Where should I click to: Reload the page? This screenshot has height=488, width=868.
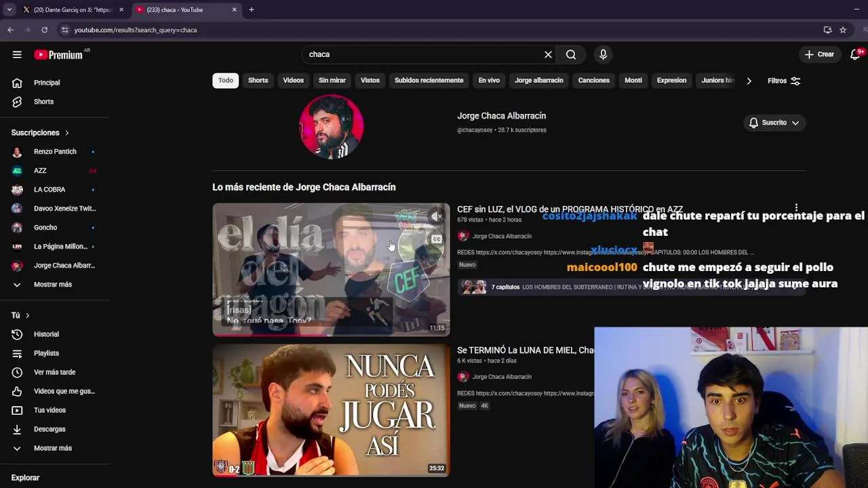click(45, 30)
